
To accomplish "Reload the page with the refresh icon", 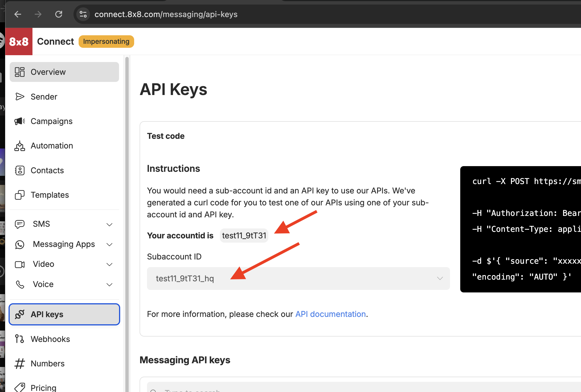I will tap(59, 14).
